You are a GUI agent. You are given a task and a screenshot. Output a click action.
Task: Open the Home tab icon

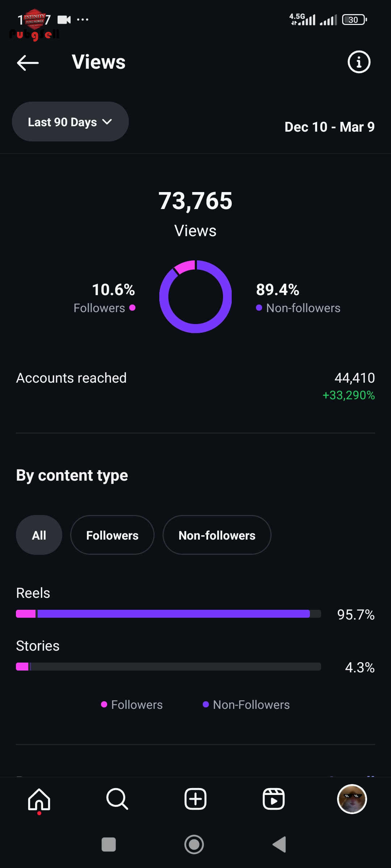coord(39,799)
